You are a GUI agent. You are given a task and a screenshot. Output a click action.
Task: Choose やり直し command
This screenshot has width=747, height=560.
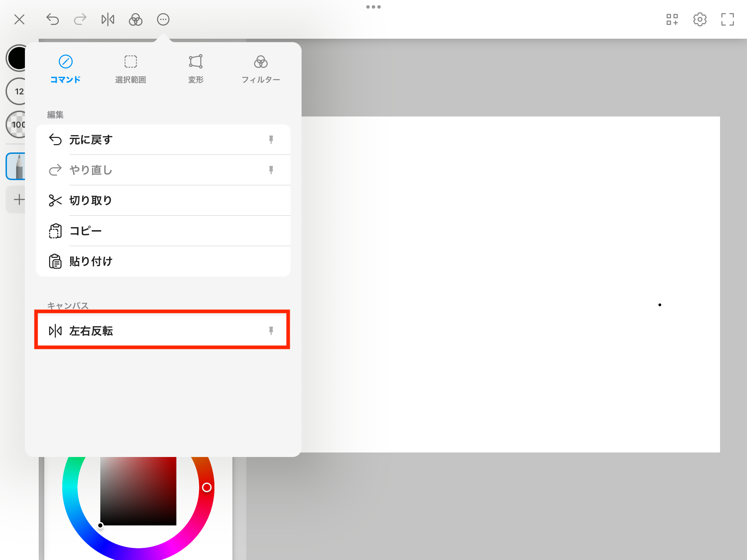[163, 170]
